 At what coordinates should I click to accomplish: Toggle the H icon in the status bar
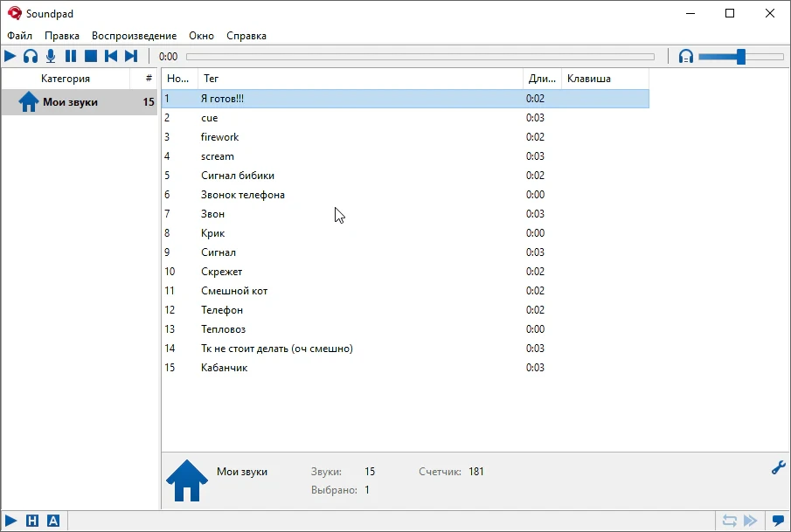(31, 521)
